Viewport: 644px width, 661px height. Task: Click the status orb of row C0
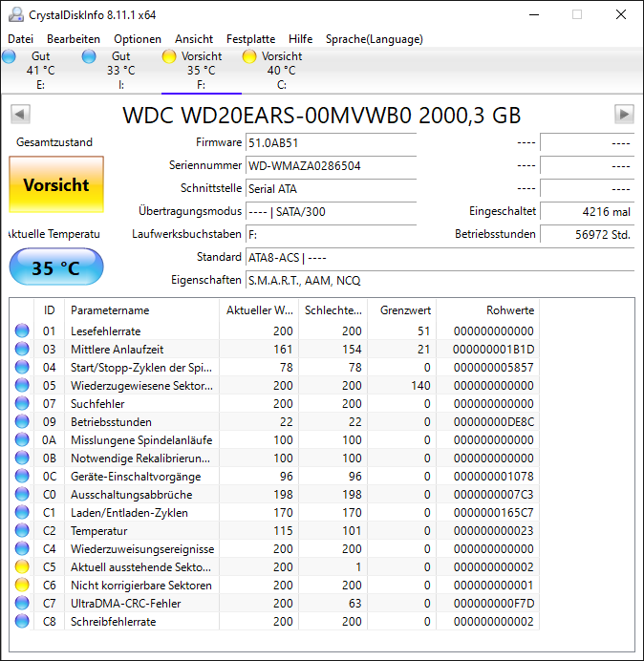(22, 495)
